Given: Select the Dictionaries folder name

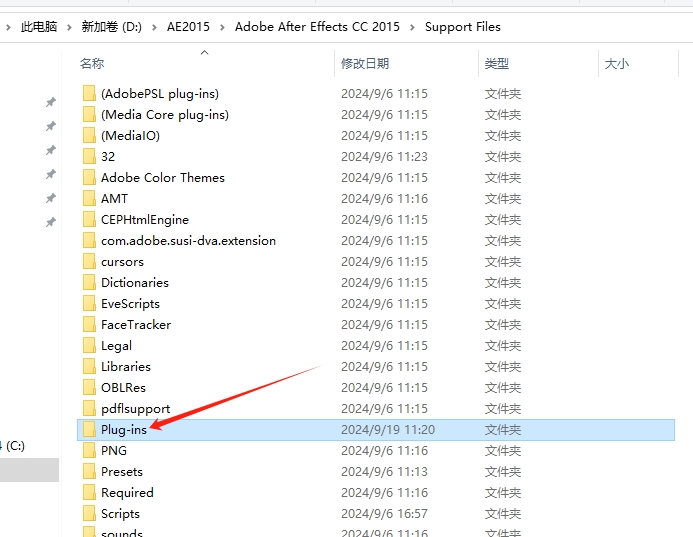Looking at the screenshot, I should (135, 282).
